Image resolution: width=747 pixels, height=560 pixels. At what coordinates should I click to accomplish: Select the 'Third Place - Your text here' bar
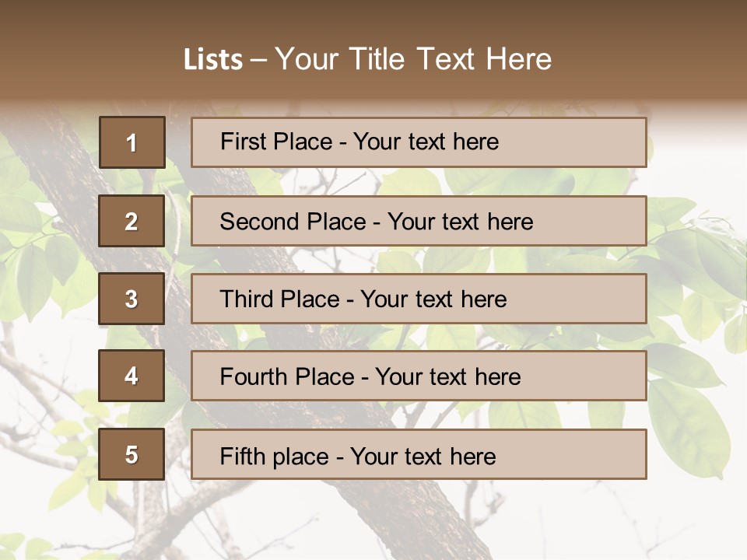[x=419, y=299]
